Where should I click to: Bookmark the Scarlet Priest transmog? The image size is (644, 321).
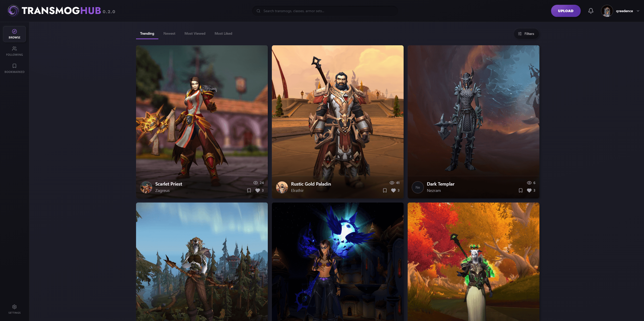[x=249, y=190]
